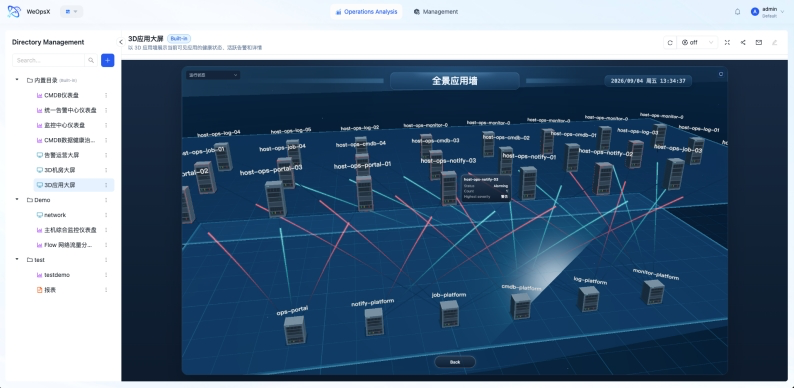Collapse the 内置目录 folder

17,80
